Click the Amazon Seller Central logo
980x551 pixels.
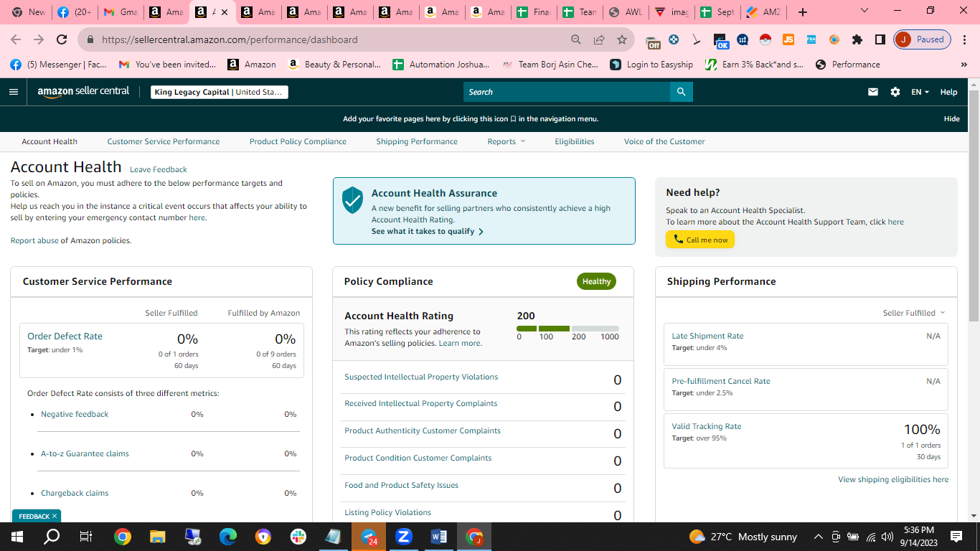(83, 92)
